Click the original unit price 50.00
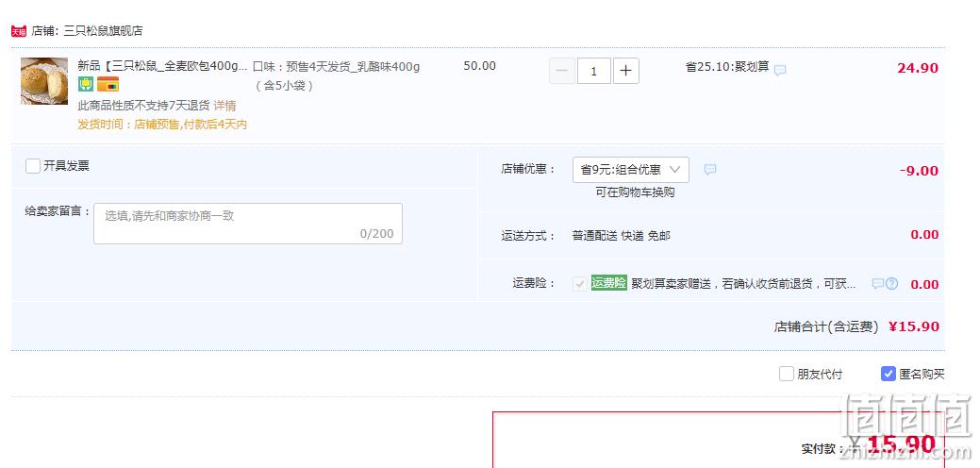This screenshot has width=980, height=468. point(480,66)
